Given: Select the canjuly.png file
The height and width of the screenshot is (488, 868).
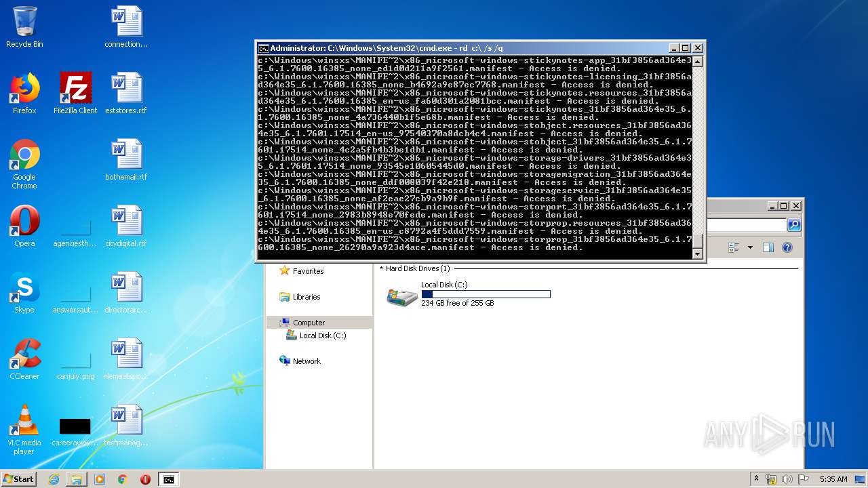Looking at the screenshot, I should (x=75, y=365).
